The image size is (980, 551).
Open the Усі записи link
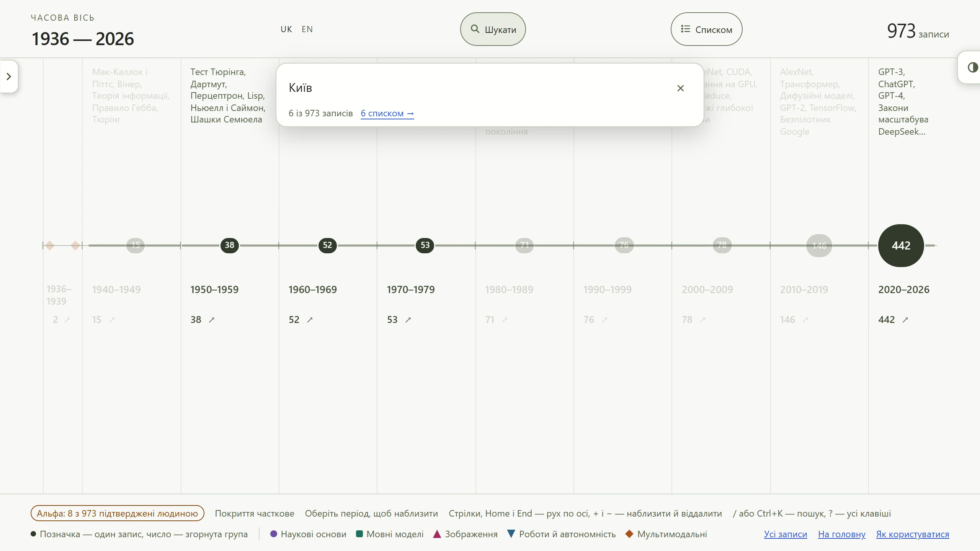[786, 534]
